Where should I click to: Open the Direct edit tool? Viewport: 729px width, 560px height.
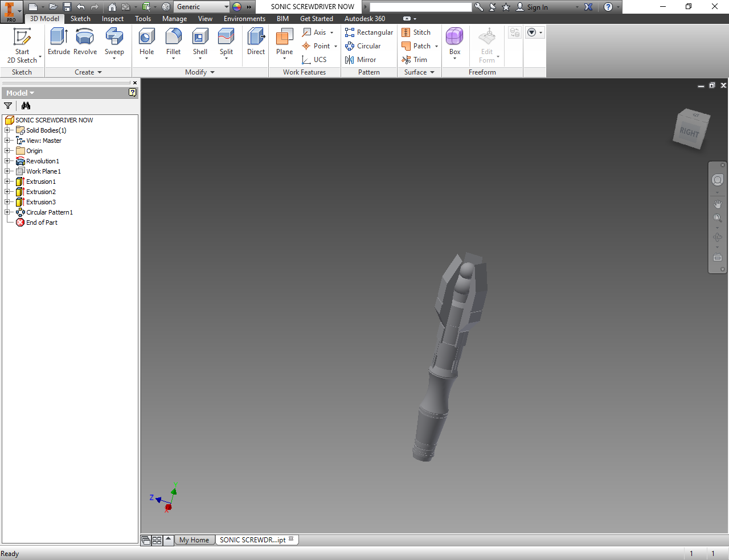256,42
